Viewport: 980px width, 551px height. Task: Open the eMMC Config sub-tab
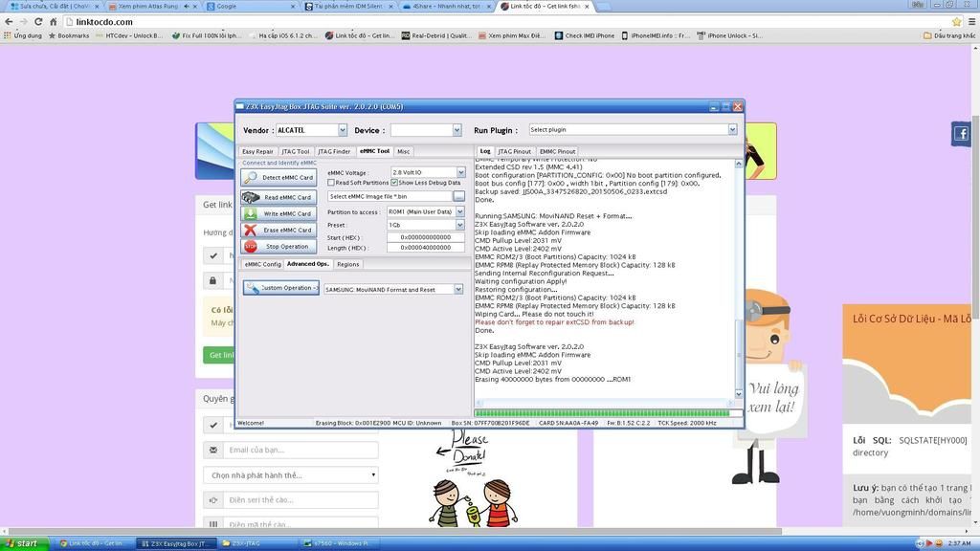(262, 264)
